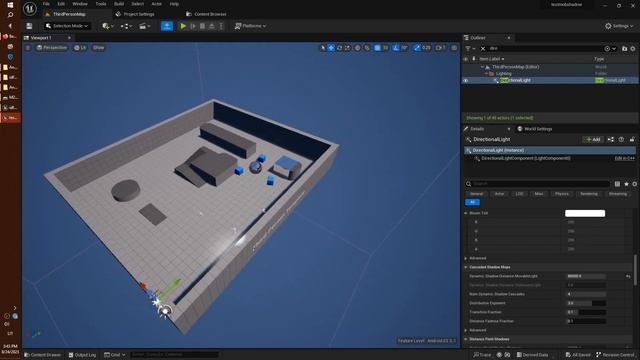
Task: Click the viewport layout maximize icon
Action: tap(454, 48)
